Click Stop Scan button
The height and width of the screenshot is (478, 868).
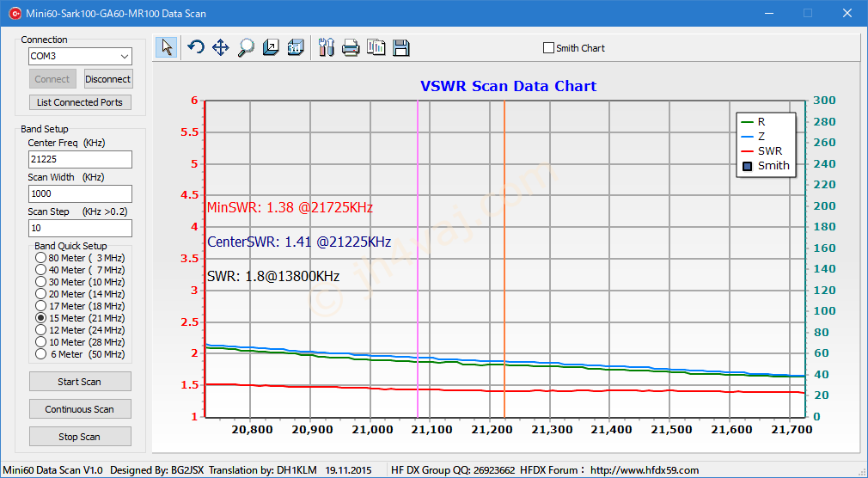coord(80,437)
